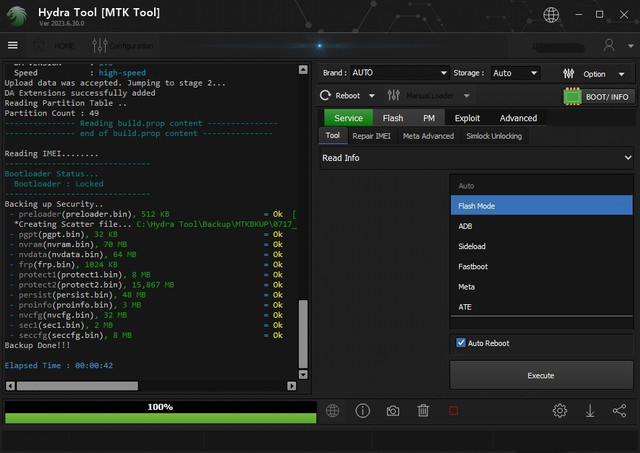Click the log scroll up arrow

[303, 70]
